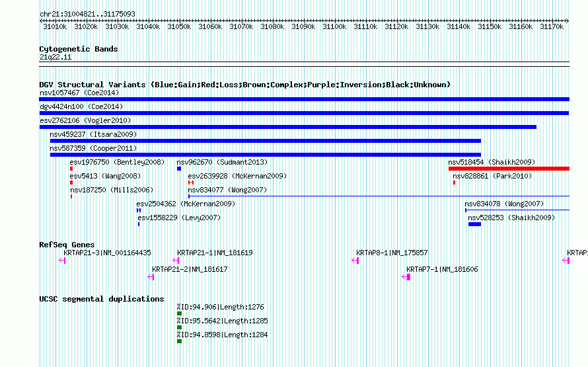Click the 21q22.11 band label

pyautogui.click(x=55, y=57)
